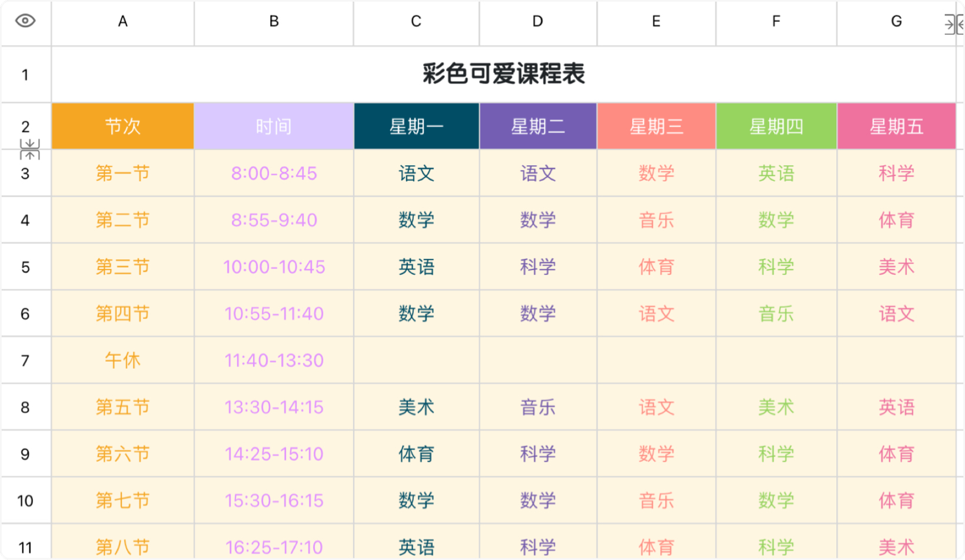Click 语文 under 星期一 in row 3
965x560 pixels.
pyautogui.click(x=416, y=174)
